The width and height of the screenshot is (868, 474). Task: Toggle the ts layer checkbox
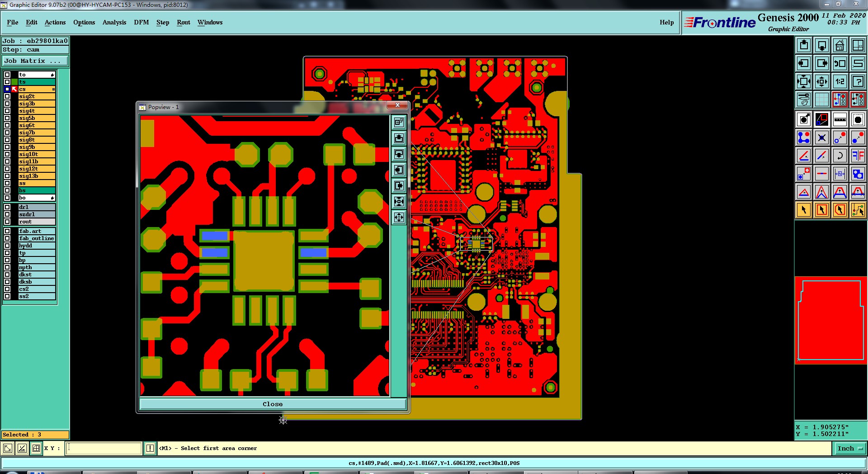(x=7, y=82)
